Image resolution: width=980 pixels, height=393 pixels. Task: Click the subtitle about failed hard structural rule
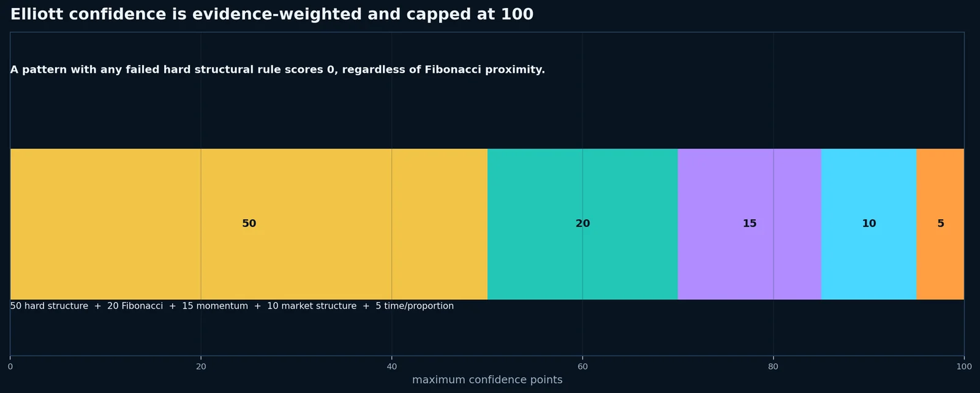tap(277, 70)
